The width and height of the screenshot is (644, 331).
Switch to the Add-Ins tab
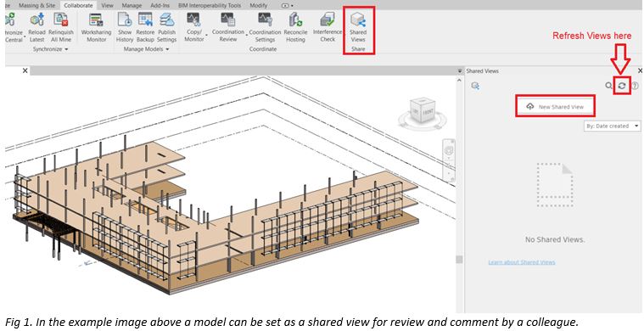point(160,5)
